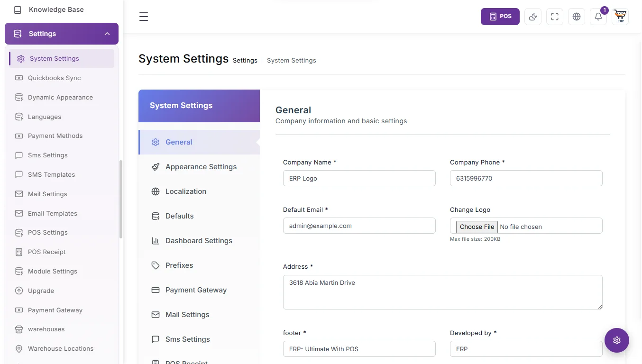Screen dimensions: 642x364
Task: Click the Dashboard Settings chart icon
Action: click(156, 241)
